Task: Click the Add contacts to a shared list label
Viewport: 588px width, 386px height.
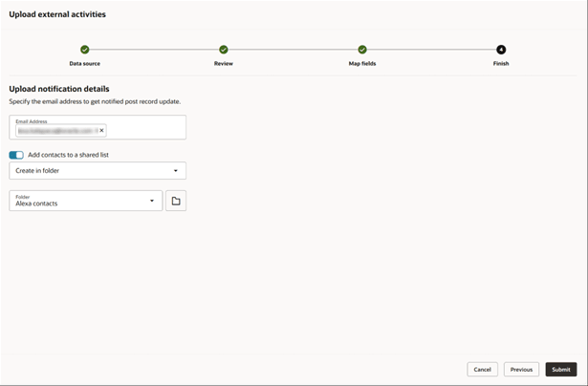Action: [68, 155]
